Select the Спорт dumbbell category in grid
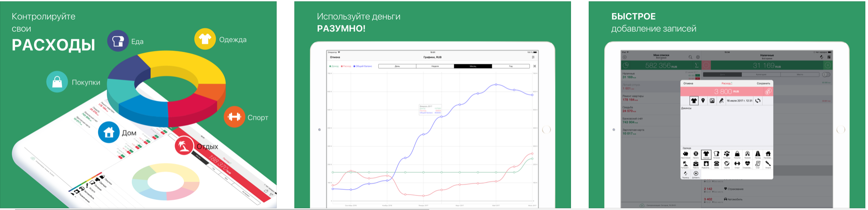The width and height of the screenshot is (868, 210). click(x=737, y=164)
